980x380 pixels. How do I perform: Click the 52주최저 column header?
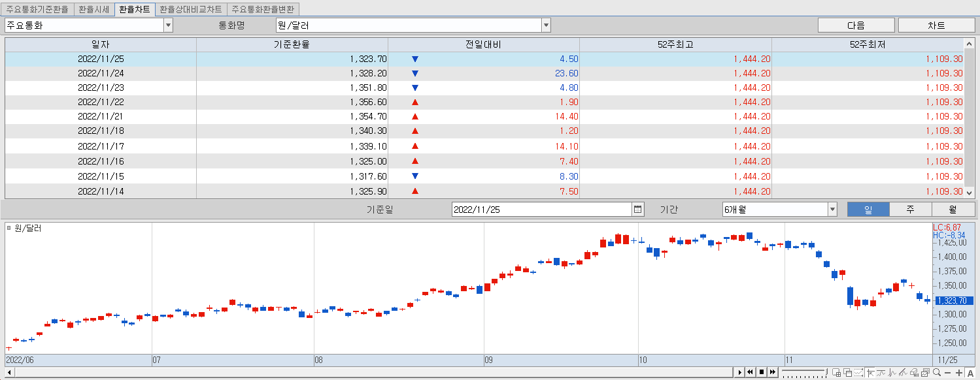tap(868, 44)
